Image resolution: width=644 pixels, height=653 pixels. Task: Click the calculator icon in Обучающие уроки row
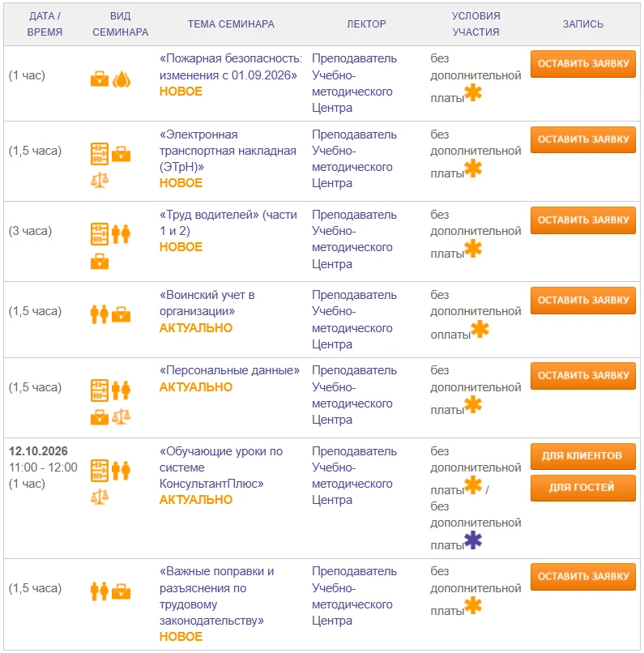[100, 471]
